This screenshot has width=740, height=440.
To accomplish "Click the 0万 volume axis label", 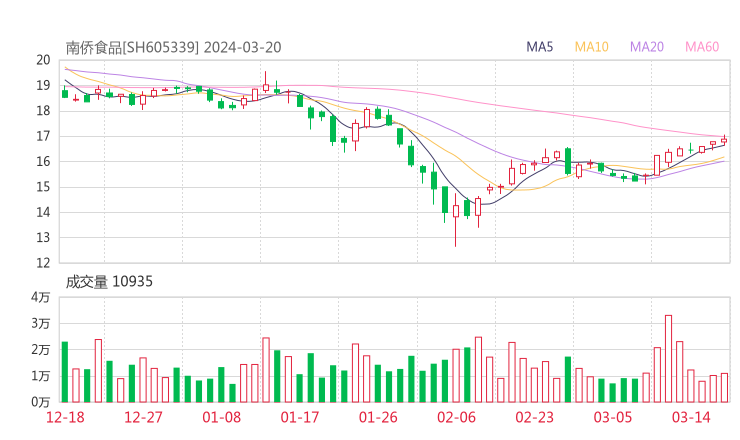I will [x=41, y=402].
